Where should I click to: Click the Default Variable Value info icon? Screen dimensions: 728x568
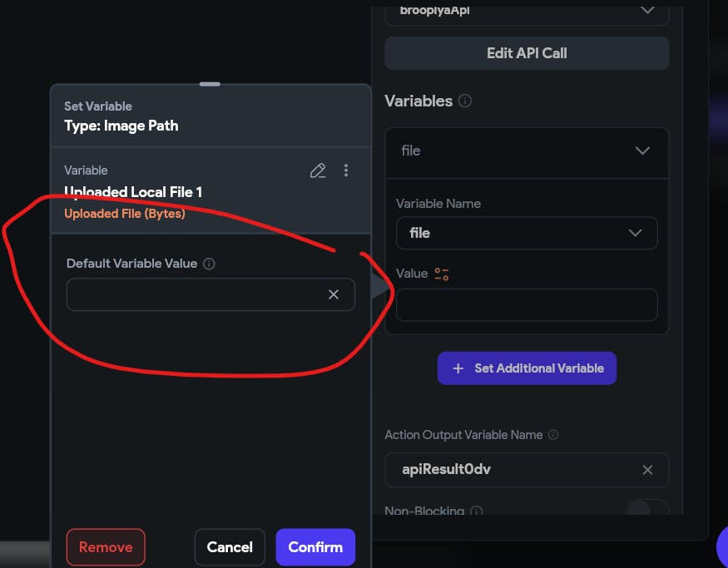coord(210,264)
